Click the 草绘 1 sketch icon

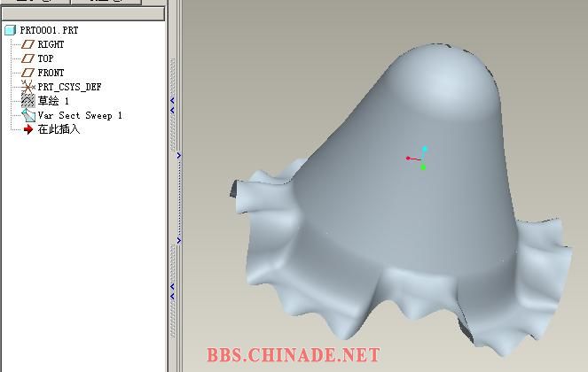point(27,101)
